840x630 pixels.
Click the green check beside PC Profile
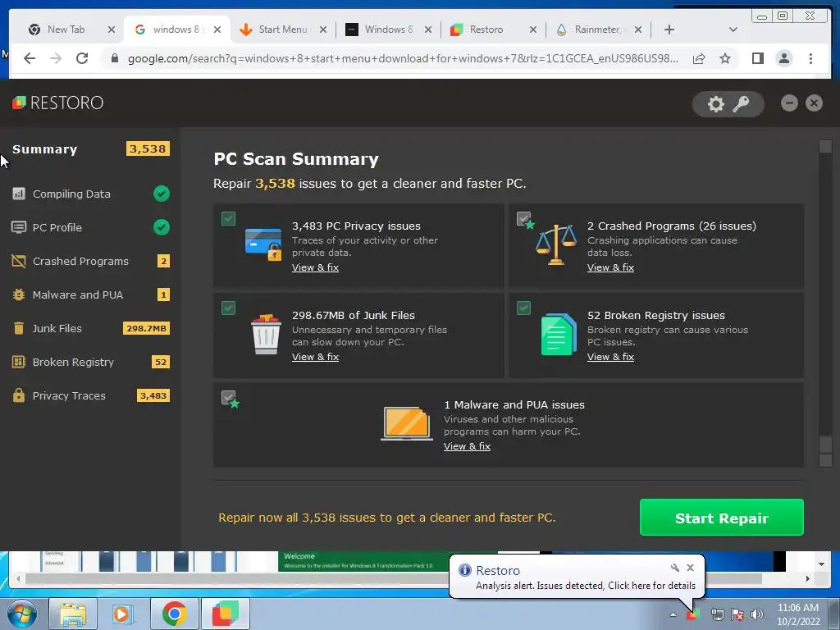(x=162, y=227)
